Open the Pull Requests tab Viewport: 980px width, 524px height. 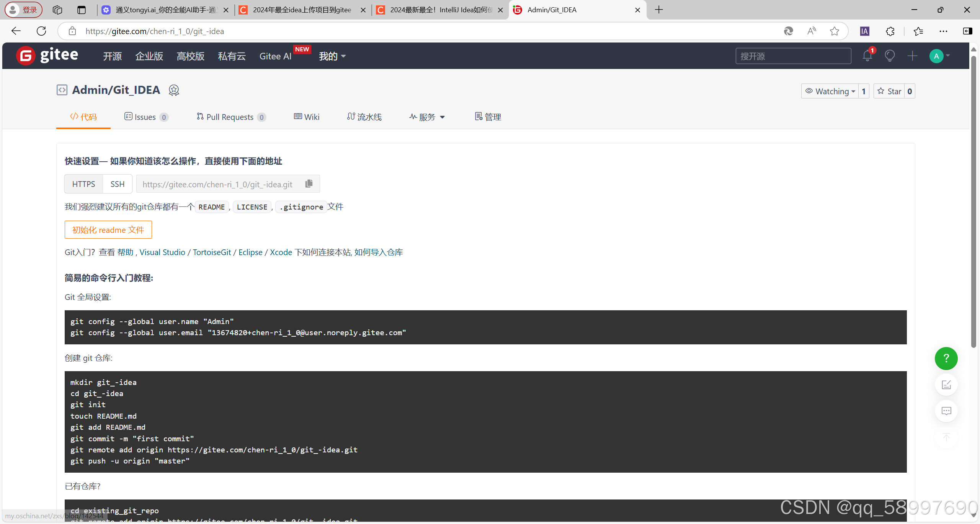[x=231, y=117]
